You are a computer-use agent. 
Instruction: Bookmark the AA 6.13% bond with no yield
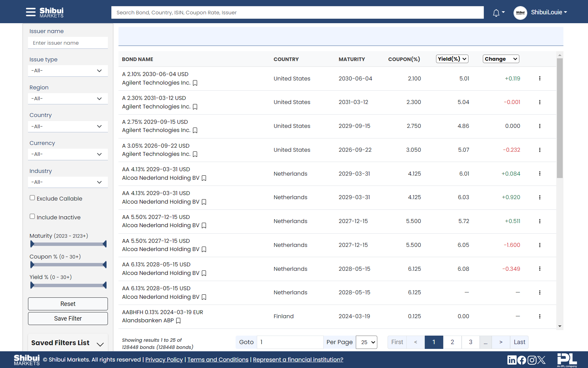click(x=204, y=297)
